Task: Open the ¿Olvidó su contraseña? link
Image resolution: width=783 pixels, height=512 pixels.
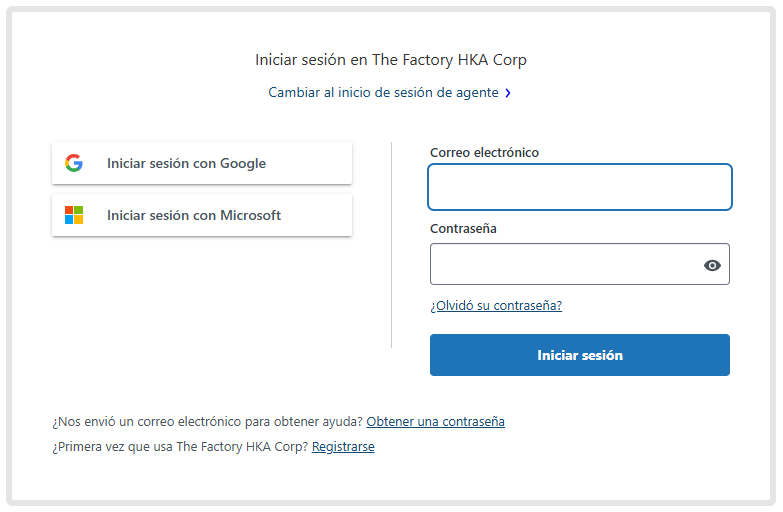Action: (496, 306)
